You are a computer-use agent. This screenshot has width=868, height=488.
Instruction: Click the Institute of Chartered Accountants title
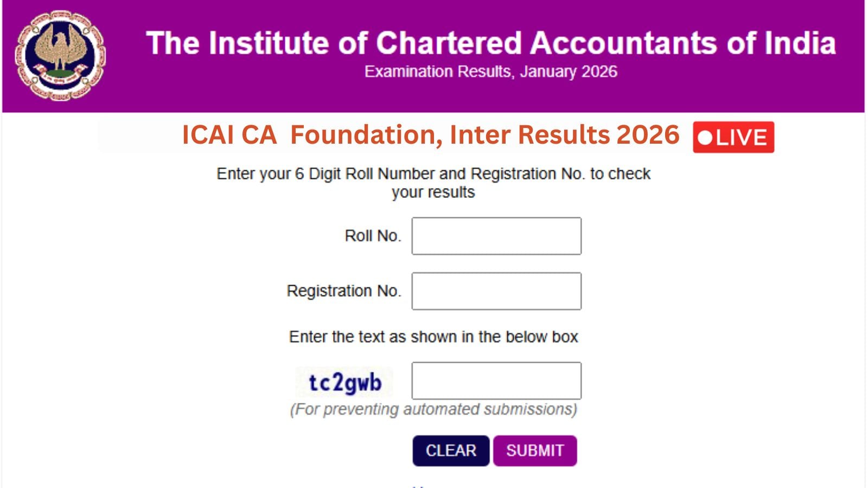490,43
